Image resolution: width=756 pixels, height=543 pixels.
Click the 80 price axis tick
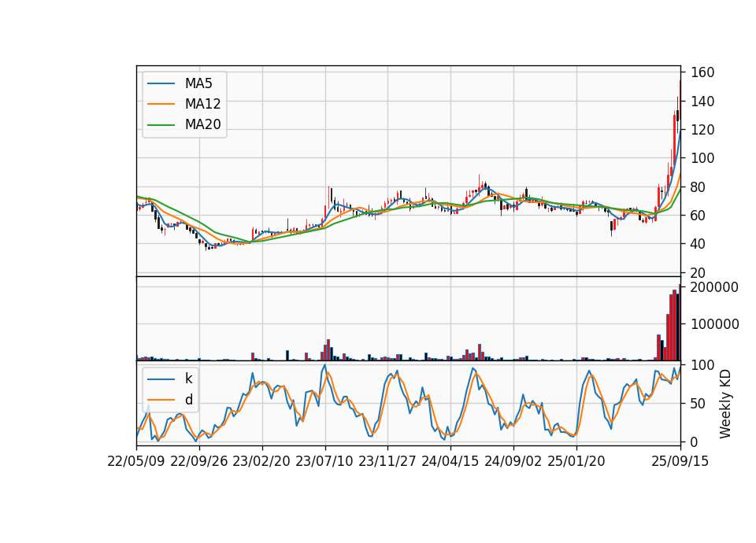(x=699, y=187)
